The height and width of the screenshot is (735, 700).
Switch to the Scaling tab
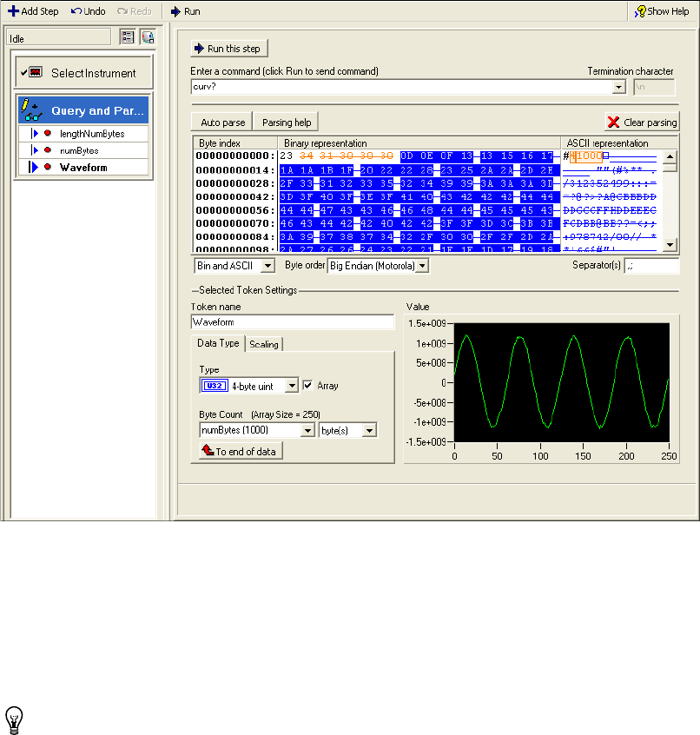264,344
